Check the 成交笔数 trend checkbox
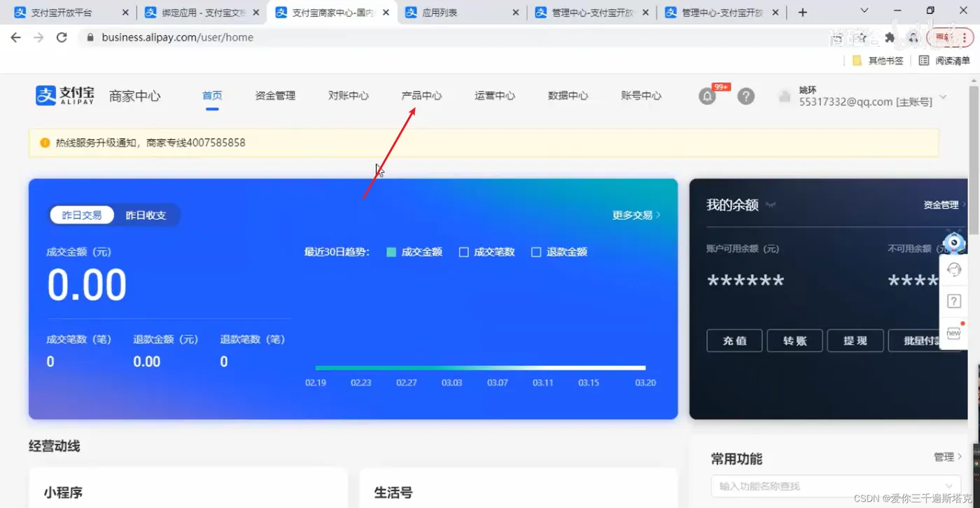980x508 pixels. click(x=463, y=252)
